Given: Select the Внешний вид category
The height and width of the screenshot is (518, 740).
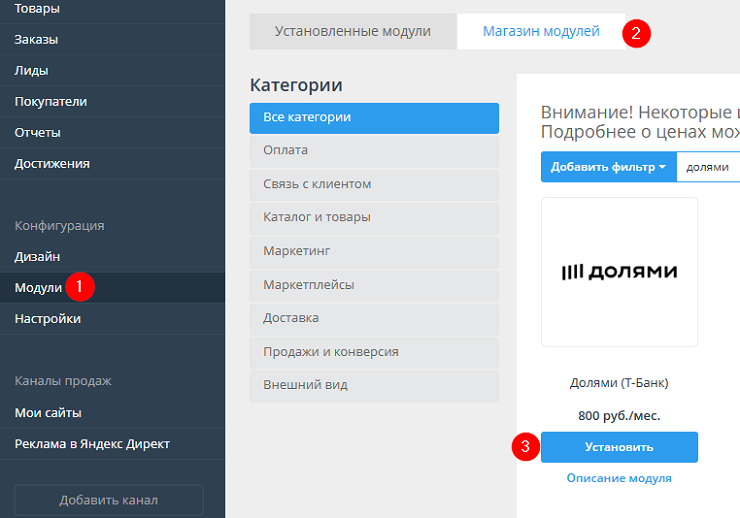Looking at the screenshot, I should 373,385.
